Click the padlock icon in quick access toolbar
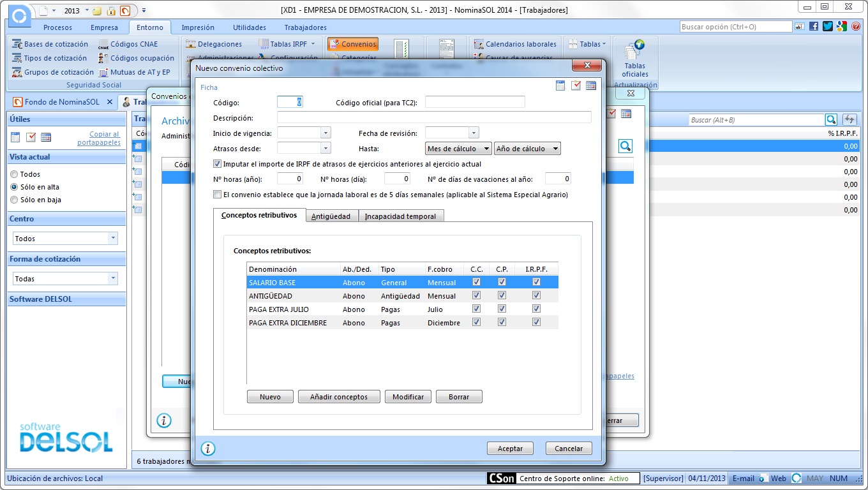The height and width of the screenshot is (490, 868). pyautogui.click(x=111, y=11)
